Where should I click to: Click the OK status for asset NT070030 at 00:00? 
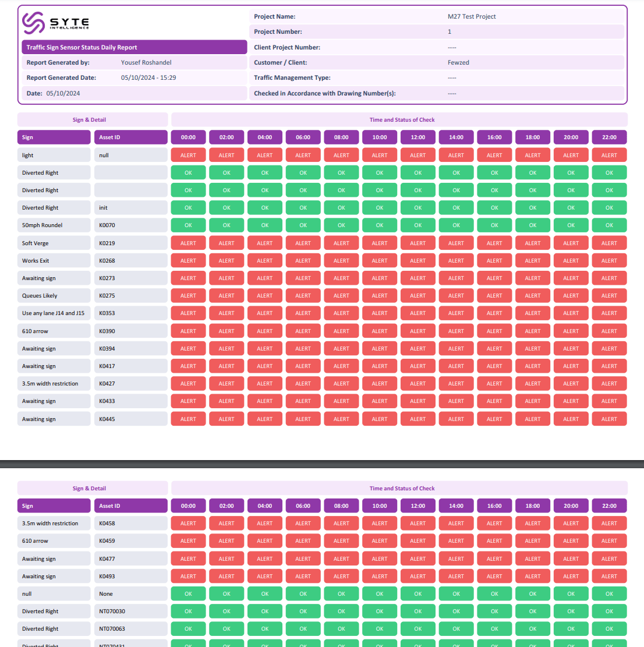[188, 611]
